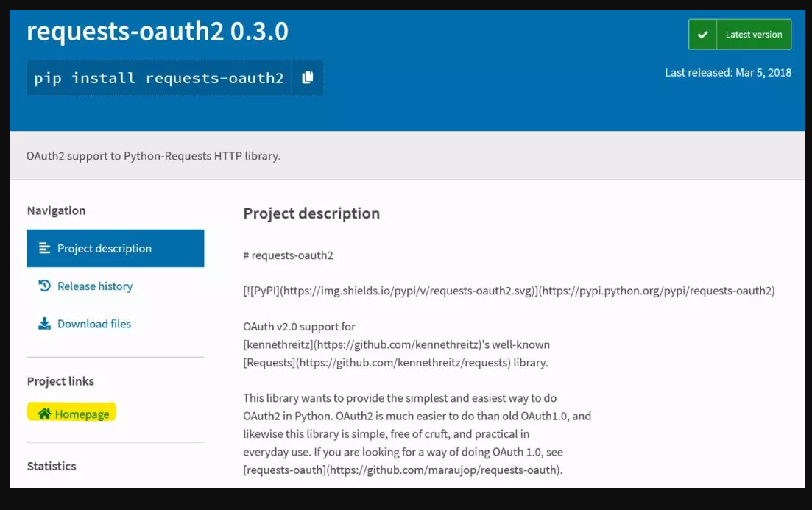The width and height of the screenshot is (812, 510).
Task: Click the Latest version button
Action: [x=740, y=35]
